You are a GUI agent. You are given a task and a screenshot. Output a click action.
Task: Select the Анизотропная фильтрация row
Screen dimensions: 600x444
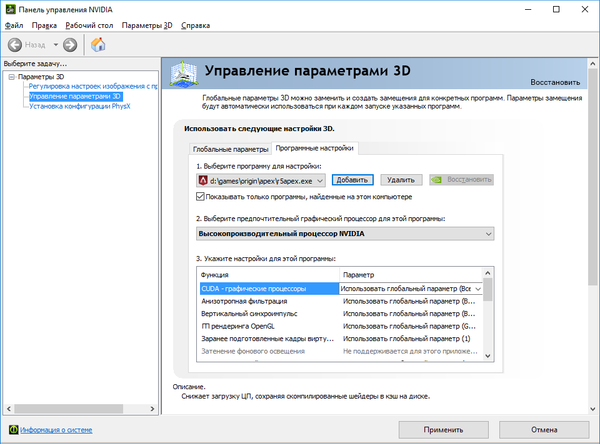[339, 301]
